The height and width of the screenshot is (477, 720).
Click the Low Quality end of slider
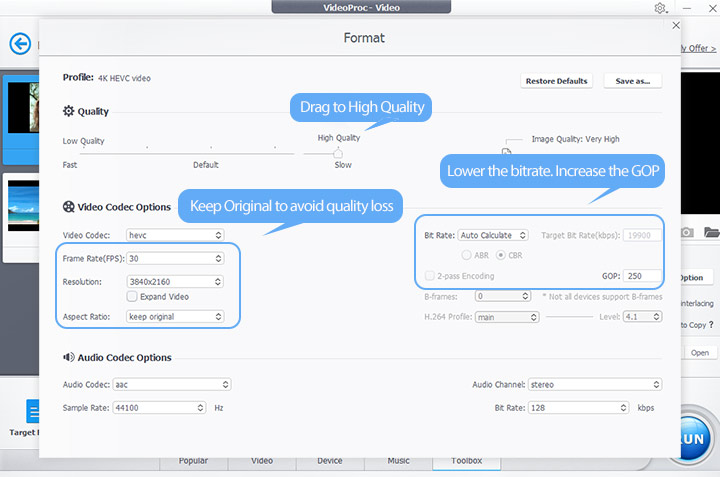(x=84, y=141)
